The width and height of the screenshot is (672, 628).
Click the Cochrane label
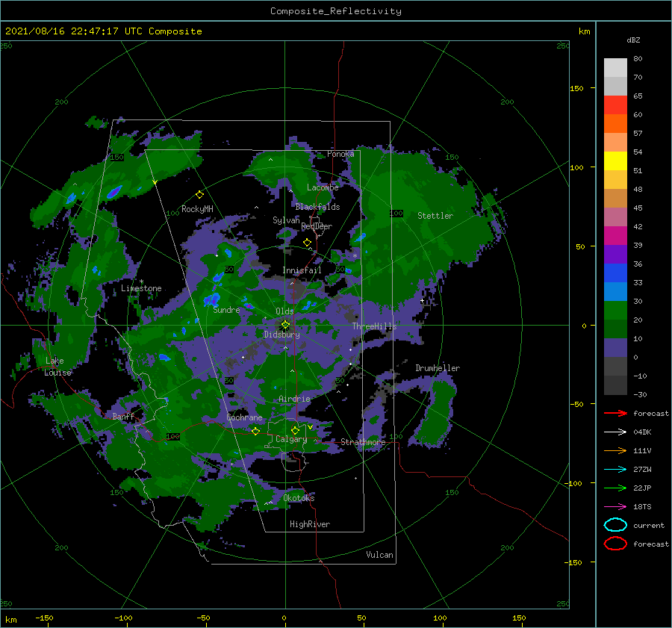pos(244,417)
